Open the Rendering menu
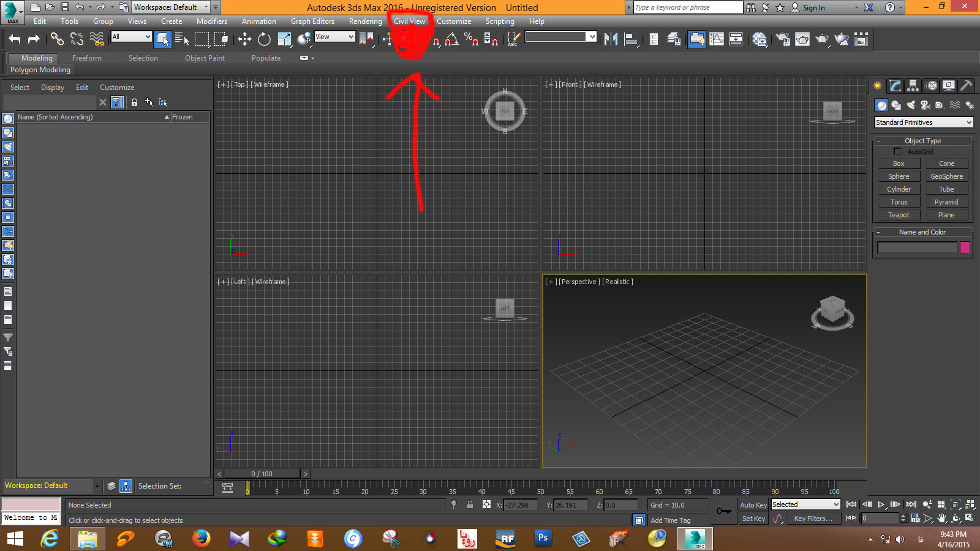This screenshot has height=551, width=980. (x=366, y=21)
